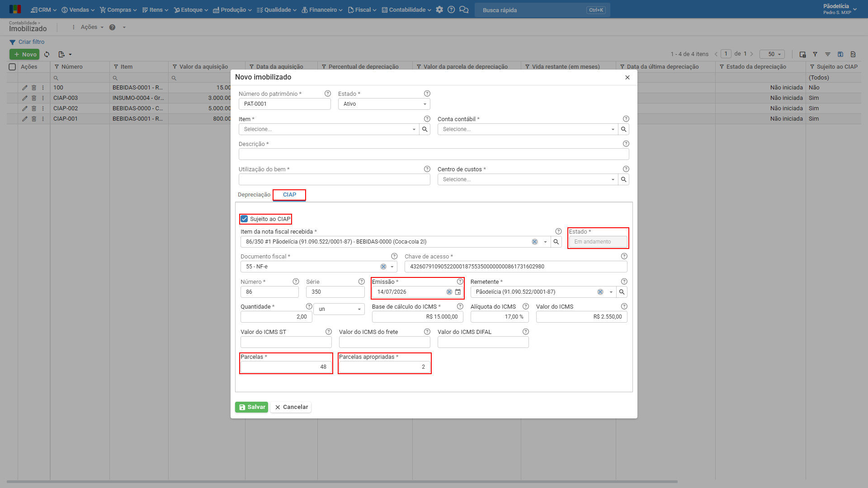This screenshot has height=488, width=868.
Task: Click the refresh icon next to Novo
Action: click(x=47, y=54)
